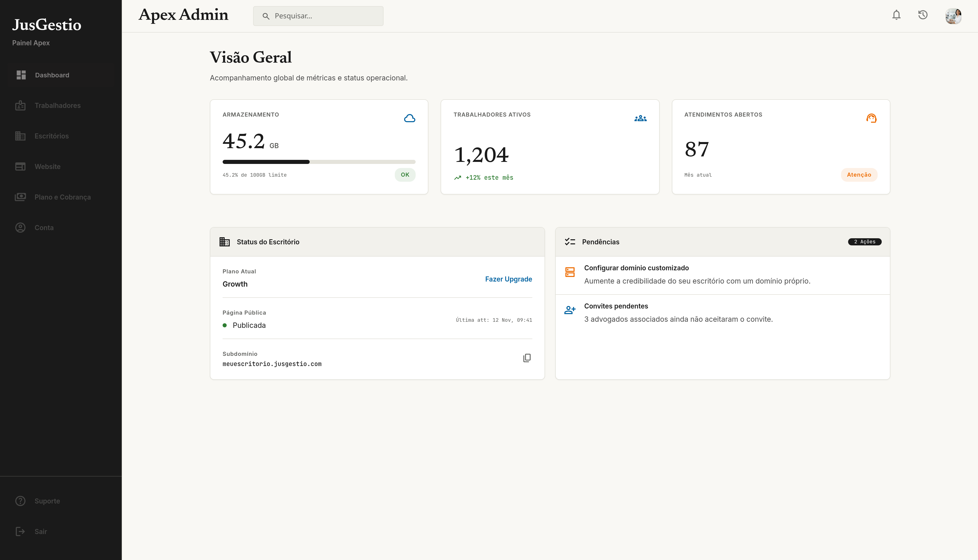Open Convites pendentes task
978x560 pixels.
(722, 313)
